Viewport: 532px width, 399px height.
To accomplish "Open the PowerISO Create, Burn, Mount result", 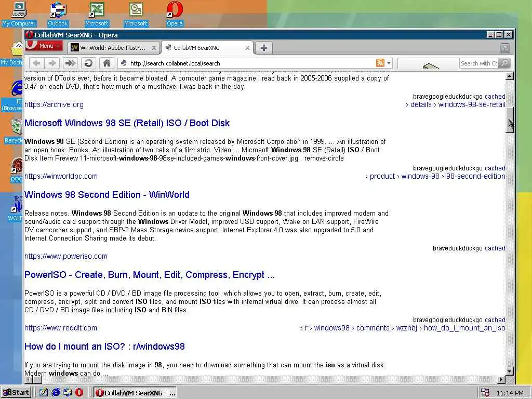I will 150,275.
